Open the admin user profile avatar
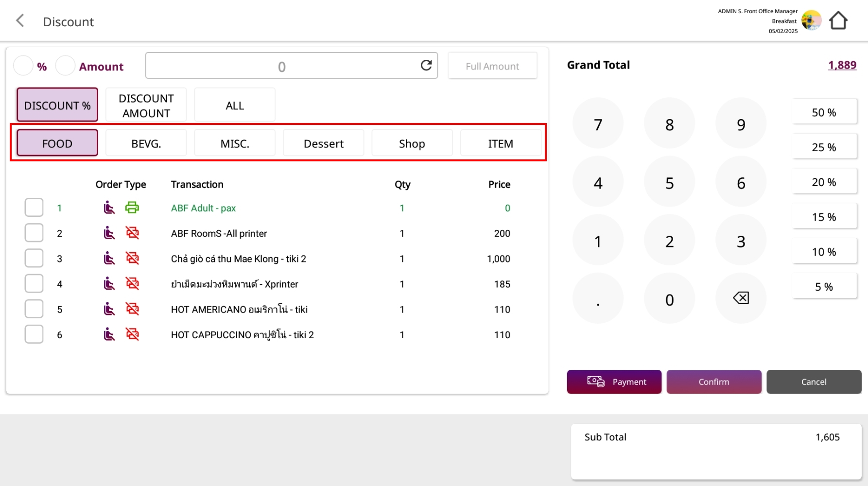This screenshot has width=868, height=486. pyautogui.click(x=811, y=21)
